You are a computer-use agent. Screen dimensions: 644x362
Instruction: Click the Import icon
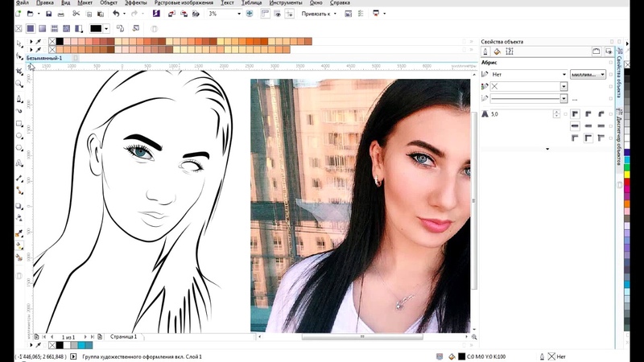point(171,14)
